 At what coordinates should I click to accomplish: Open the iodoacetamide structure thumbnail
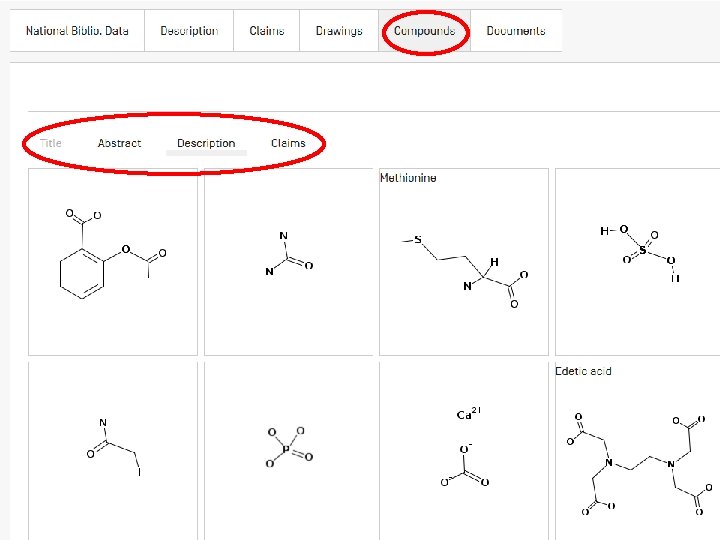coord(112,450)
